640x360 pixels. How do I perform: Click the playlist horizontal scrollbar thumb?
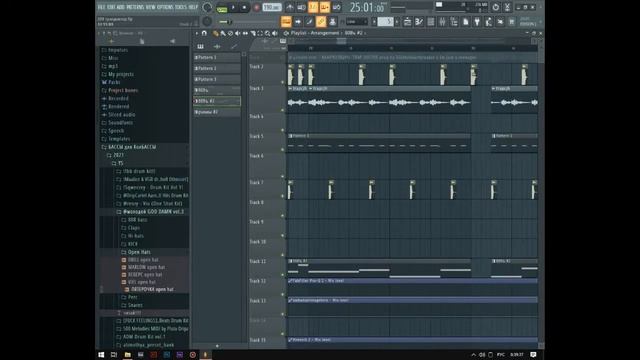click(342, 41)
